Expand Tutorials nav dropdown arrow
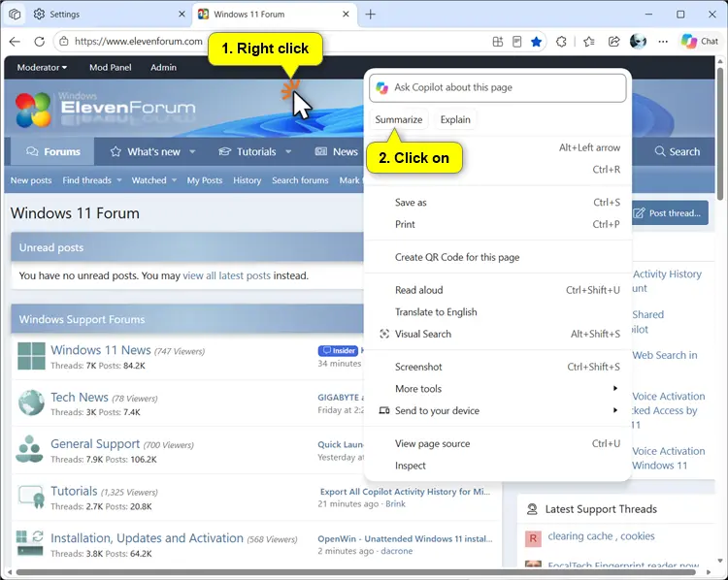 point(288,151)
